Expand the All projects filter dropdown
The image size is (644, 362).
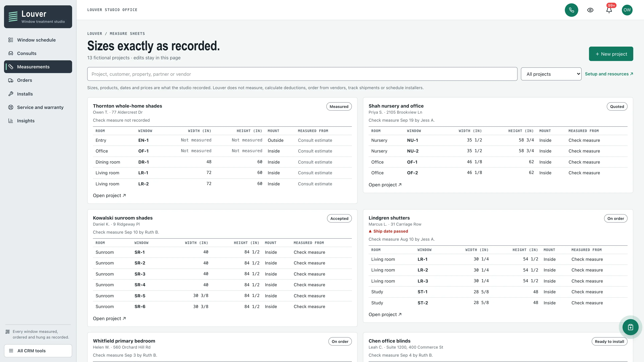click(551, 74)
